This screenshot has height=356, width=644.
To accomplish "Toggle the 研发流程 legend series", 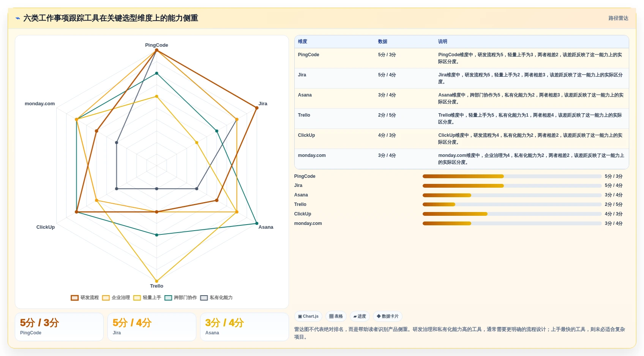I will point(85,297).
